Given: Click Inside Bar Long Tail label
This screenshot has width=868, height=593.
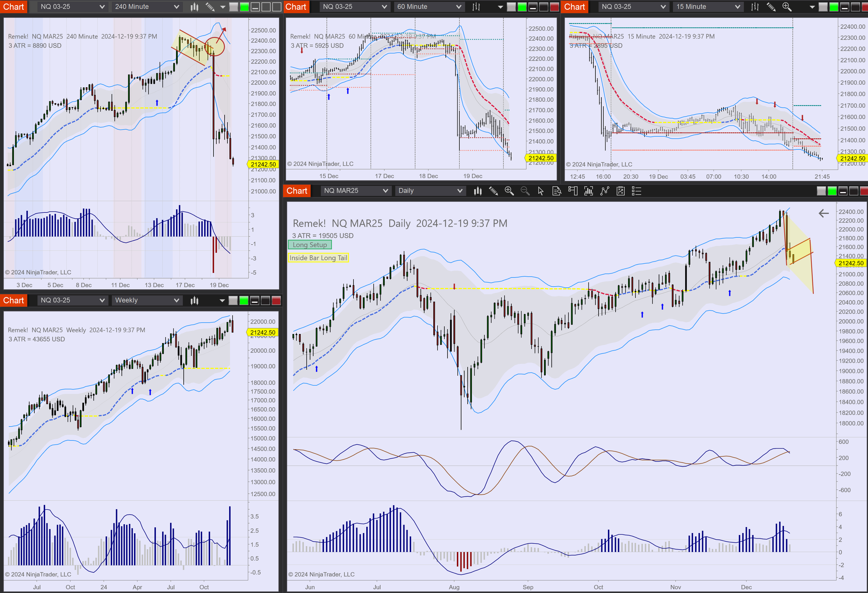Looking at the screenshot, I should (318, 258).
